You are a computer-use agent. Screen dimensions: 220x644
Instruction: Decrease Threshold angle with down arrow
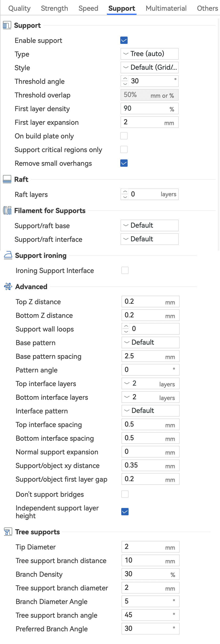click(125, 84)
